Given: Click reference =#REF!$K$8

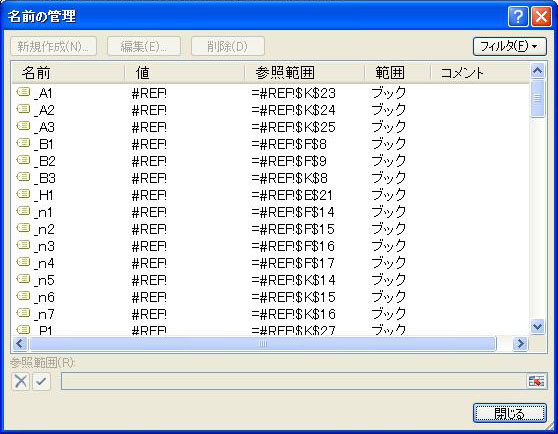Looking at the screenshot, I should point(289,178).
